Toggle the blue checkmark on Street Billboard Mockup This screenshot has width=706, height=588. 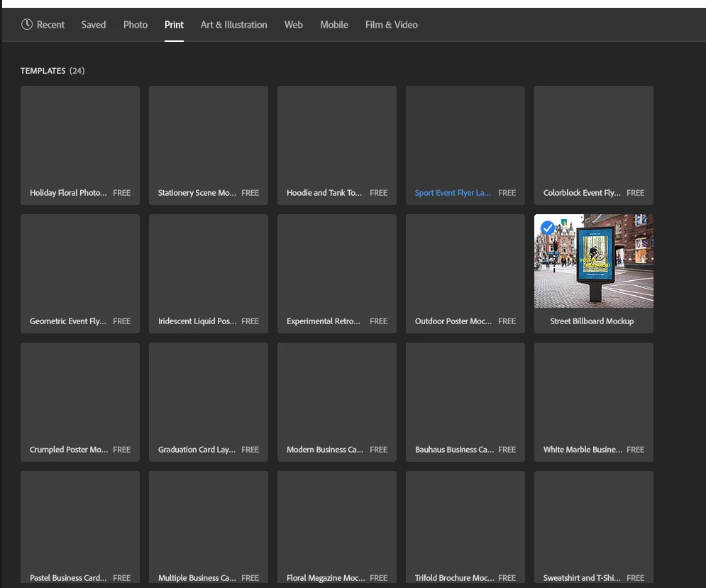point(548,228)
